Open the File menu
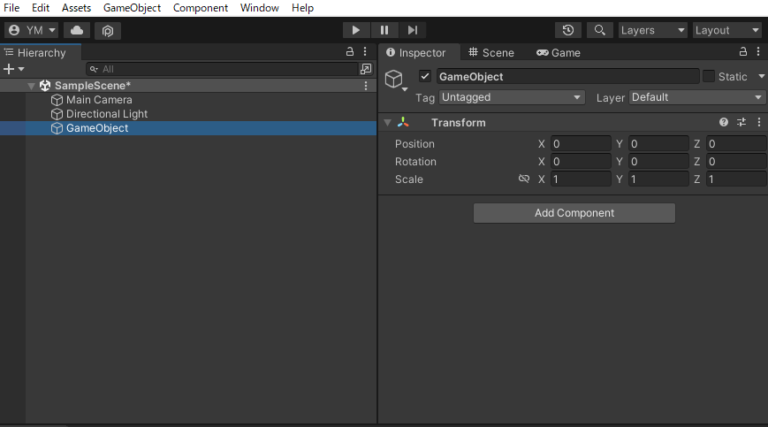768x427 pixels. pyautogui.click(x=11, y=8)
